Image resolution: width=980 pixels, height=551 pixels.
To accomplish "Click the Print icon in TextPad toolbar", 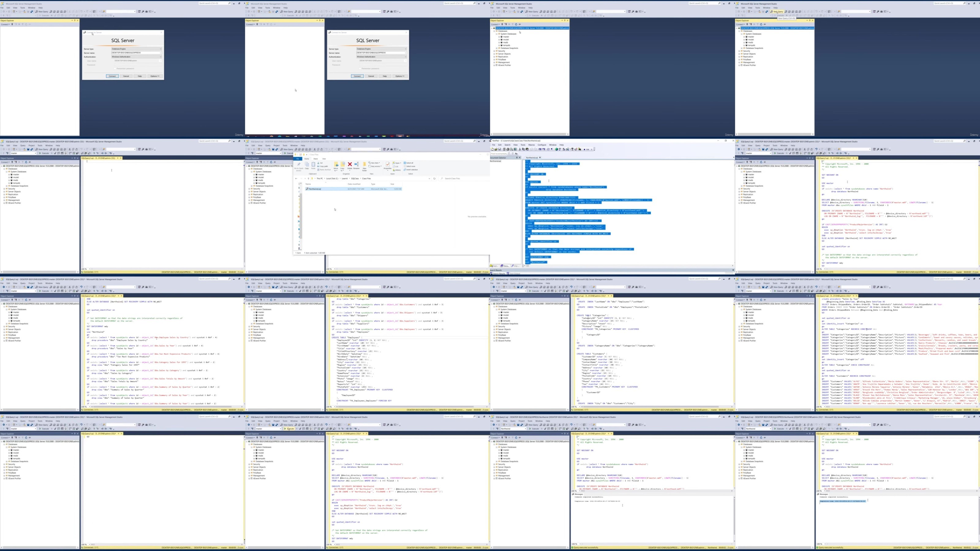I will pyautogui.click(x=508, y=149).
